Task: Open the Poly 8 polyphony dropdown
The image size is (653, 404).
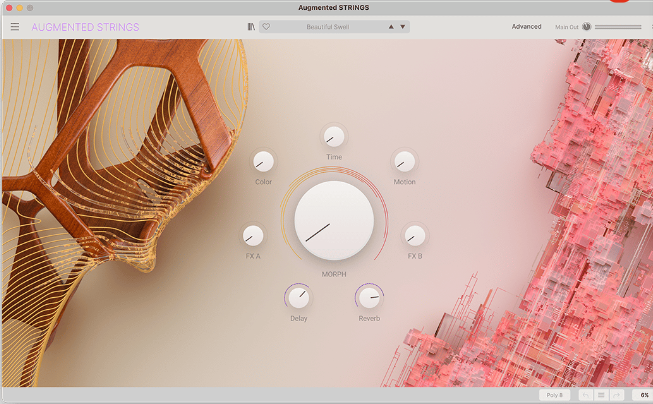Action: pos(555,395)
